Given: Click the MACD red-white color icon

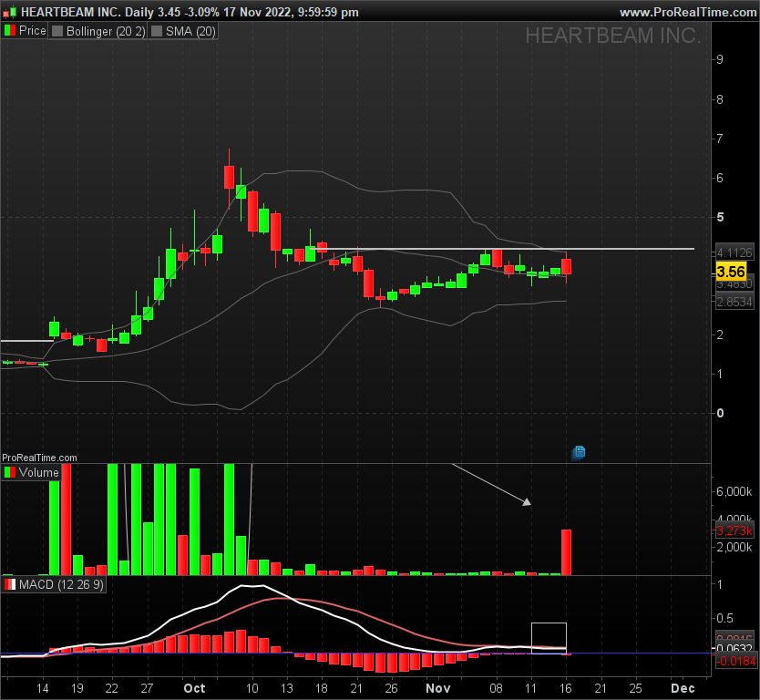Looking at the screenshot, I should point(10,584).
